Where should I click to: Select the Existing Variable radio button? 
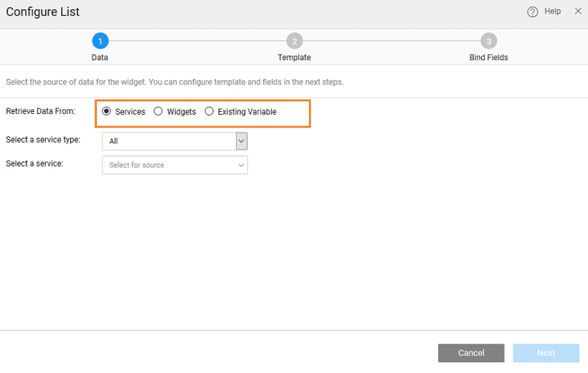pos(209,111)
